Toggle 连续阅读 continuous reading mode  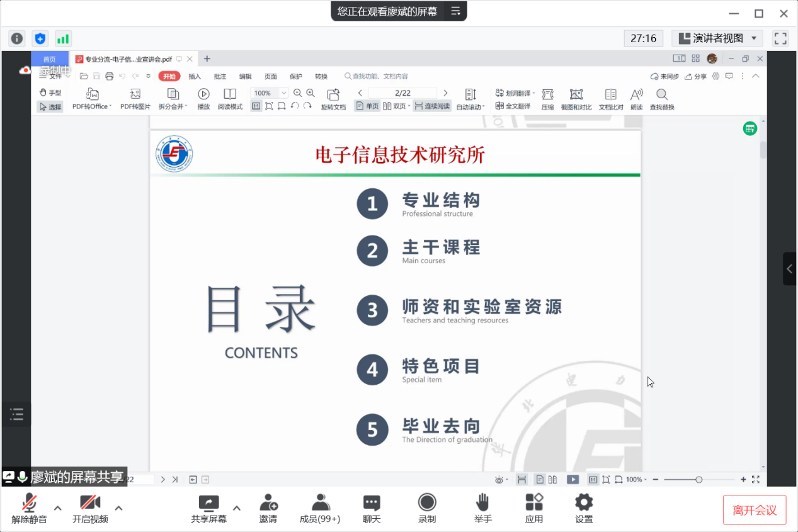(432, 106)
